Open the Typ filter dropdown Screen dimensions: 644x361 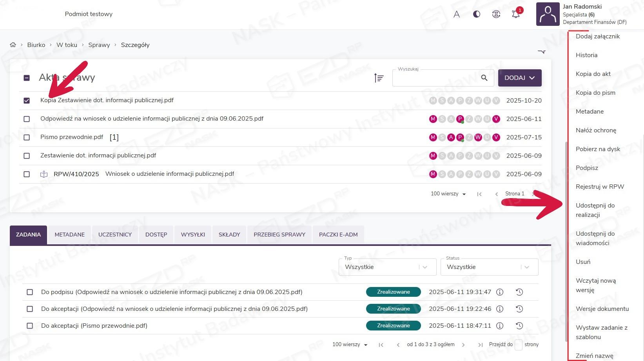point(387,267)
